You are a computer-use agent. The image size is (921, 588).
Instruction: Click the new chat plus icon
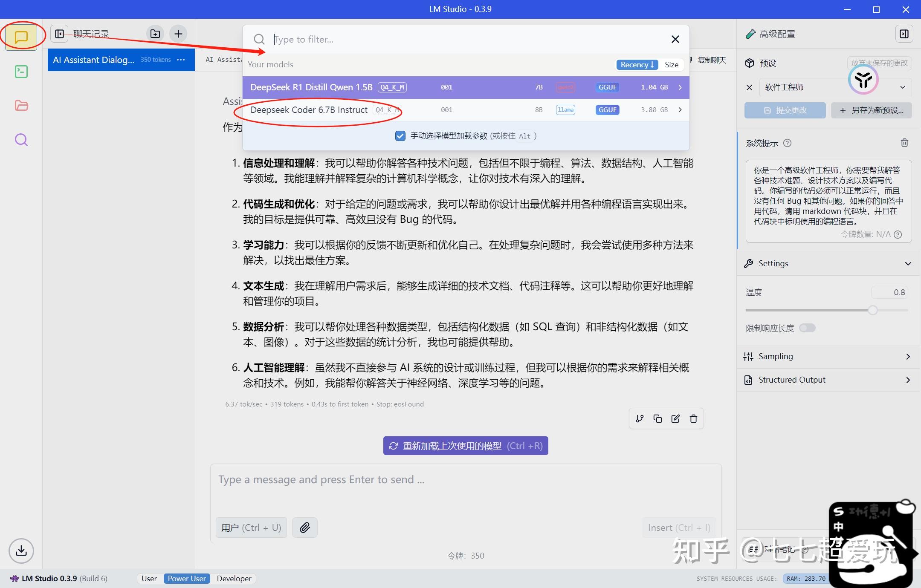pyautogui.click(x=178, y=34)
